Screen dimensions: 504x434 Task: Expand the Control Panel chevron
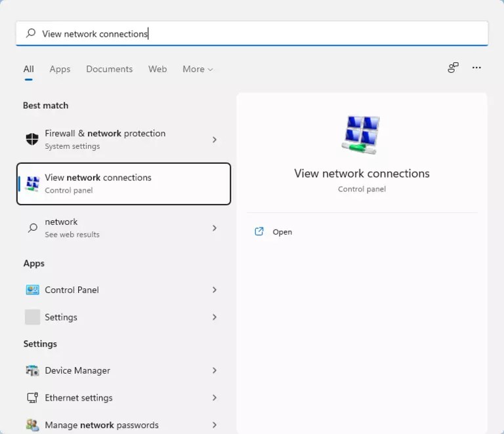[215, 290]
